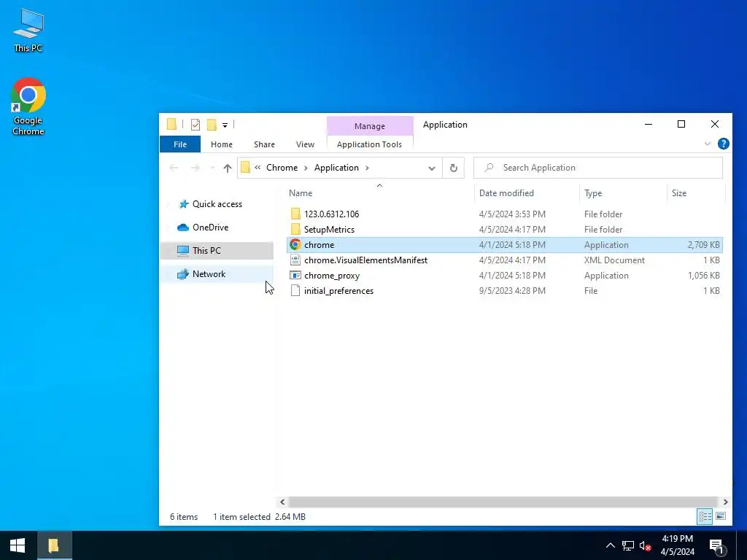Click the Search Application field
This screenshot has height=560, width=747.
click(x=598, y=168)
